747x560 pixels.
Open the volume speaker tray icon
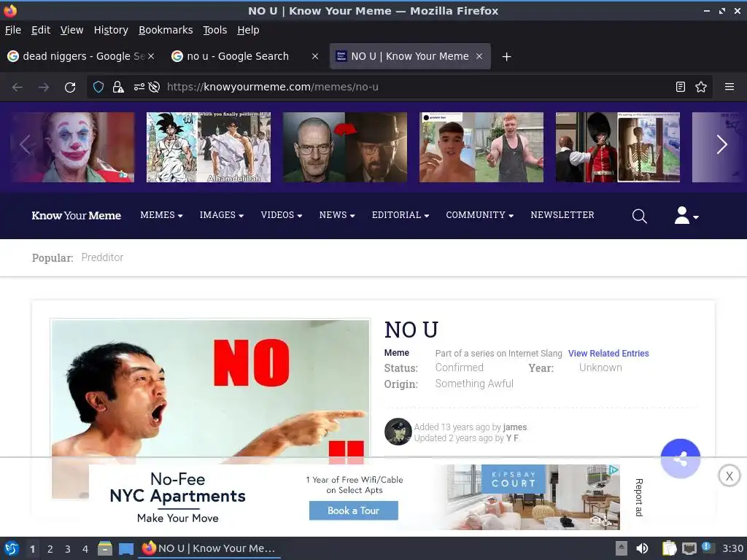click(642, 548)
